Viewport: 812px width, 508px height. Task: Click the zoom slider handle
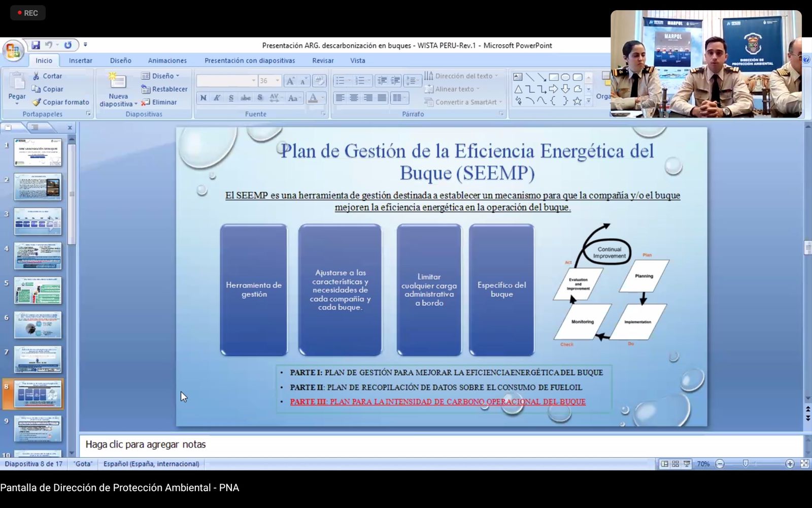tap(745, 464)
